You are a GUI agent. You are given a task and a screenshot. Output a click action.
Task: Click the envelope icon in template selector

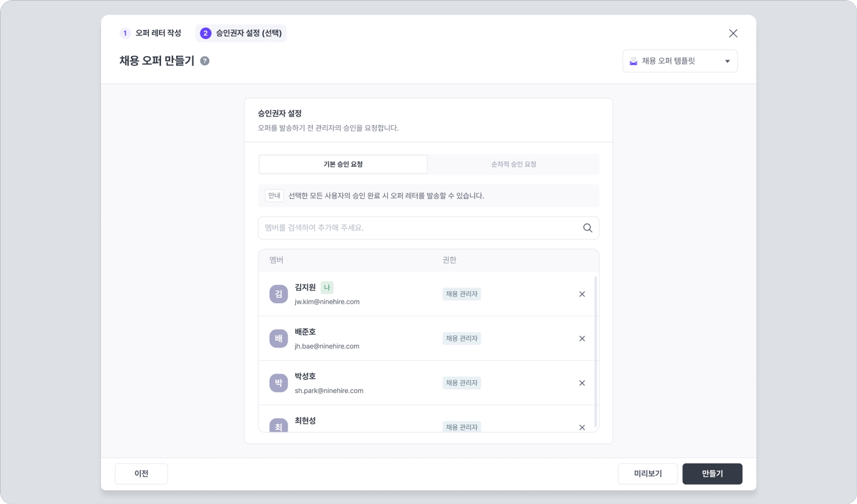633,61
